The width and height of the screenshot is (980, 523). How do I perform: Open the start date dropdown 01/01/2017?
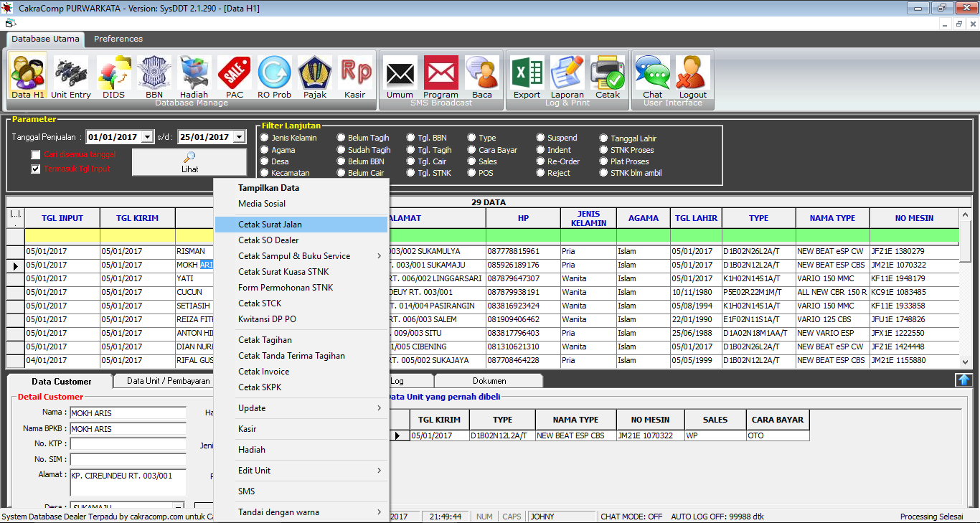click(x=147, y=137)
